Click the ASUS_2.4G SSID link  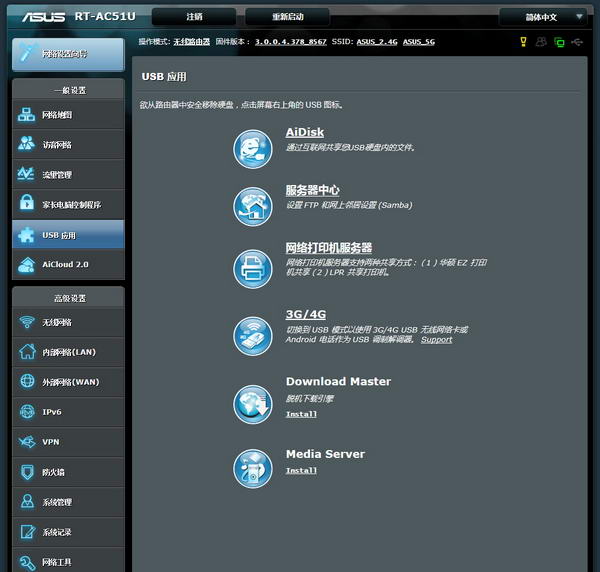point(377,42)
